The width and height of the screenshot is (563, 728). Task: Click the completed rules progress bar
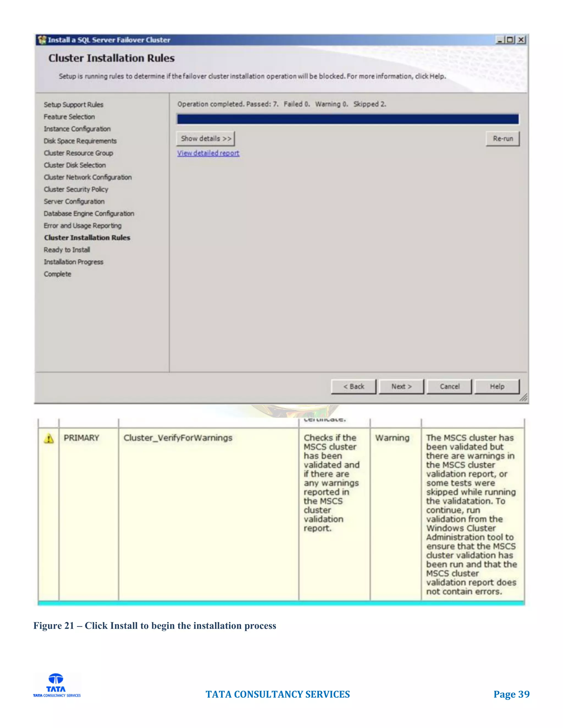coord(348,119)
